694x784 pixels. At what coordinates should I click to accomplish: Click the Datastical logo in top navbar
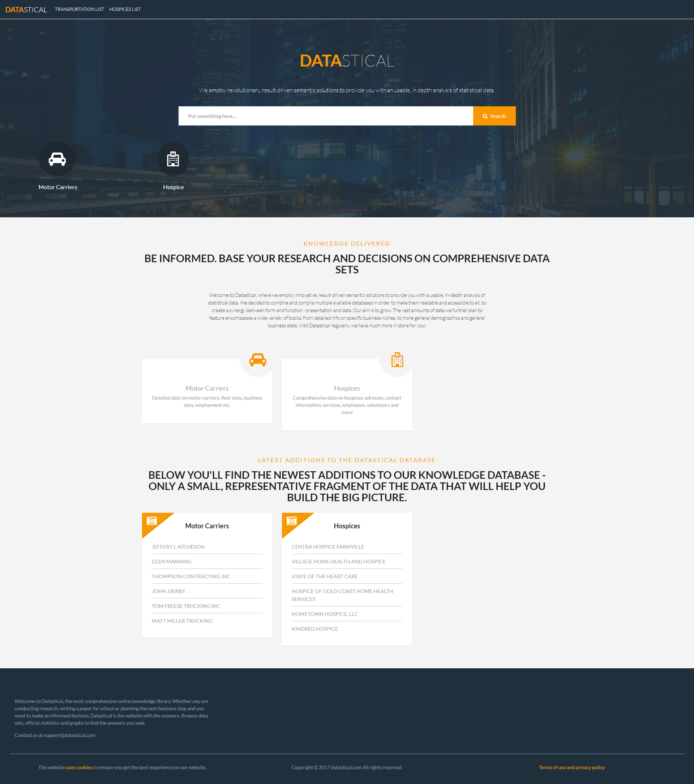pos(26,10)
